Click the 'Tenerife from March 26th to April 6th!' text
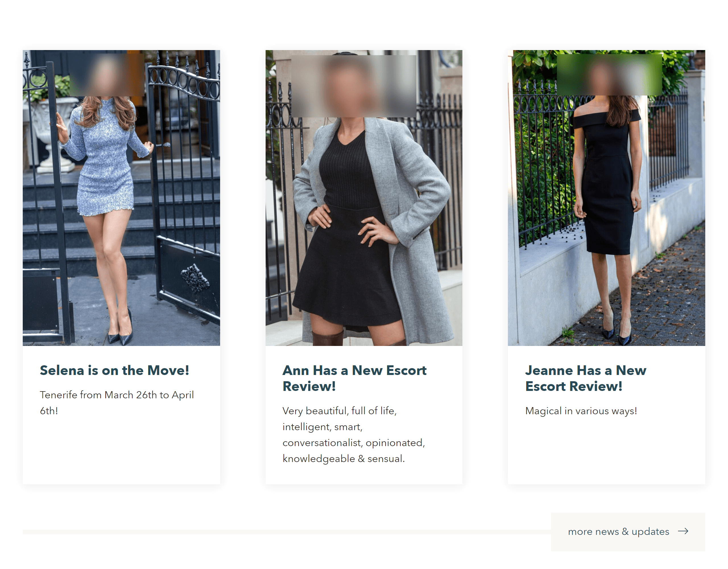 [x=117, y=403]
